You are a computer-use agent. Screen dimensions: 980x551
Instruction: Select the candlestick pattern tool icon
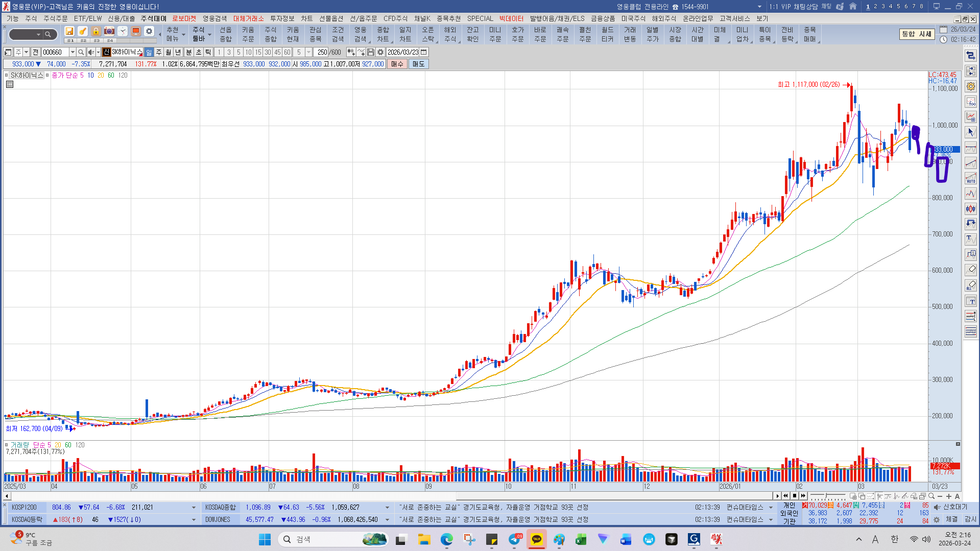click(971, 209)
